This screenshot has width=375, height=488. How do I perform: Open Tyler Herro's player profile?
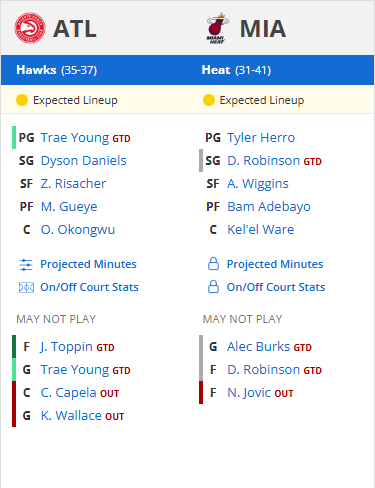tap(261, 138)
